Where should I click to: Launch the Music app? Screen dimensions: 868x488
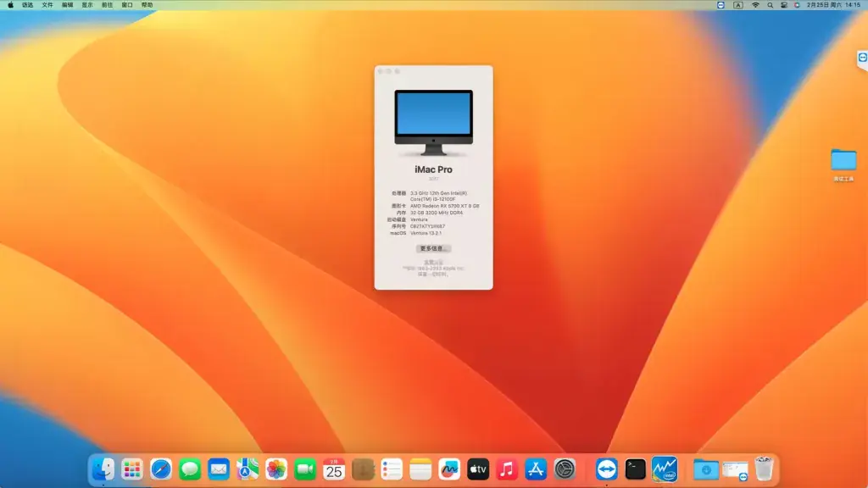click(507, 469)
